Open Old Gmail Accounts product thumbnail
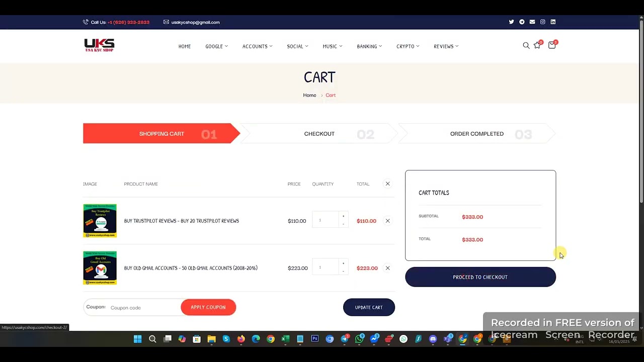Viewport: 644px width, 362px height. click(x=100, y=268)
